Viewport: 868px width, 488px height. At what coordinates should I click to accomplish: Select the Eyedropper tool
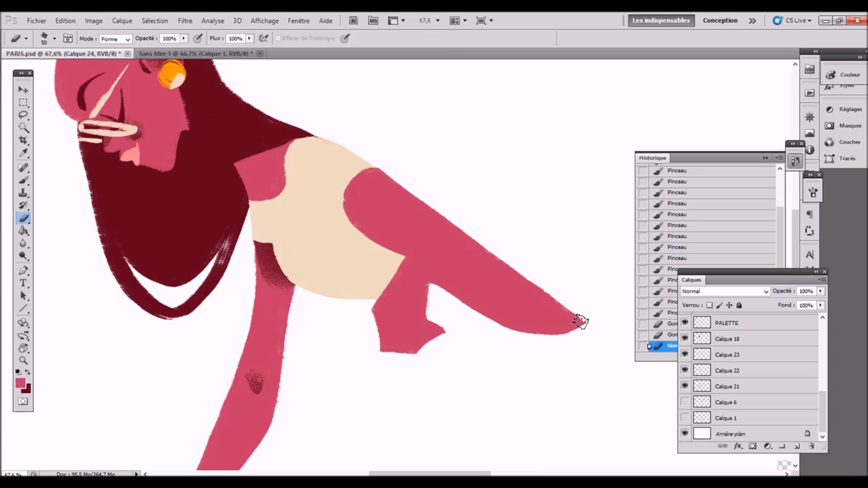point(23,153)
